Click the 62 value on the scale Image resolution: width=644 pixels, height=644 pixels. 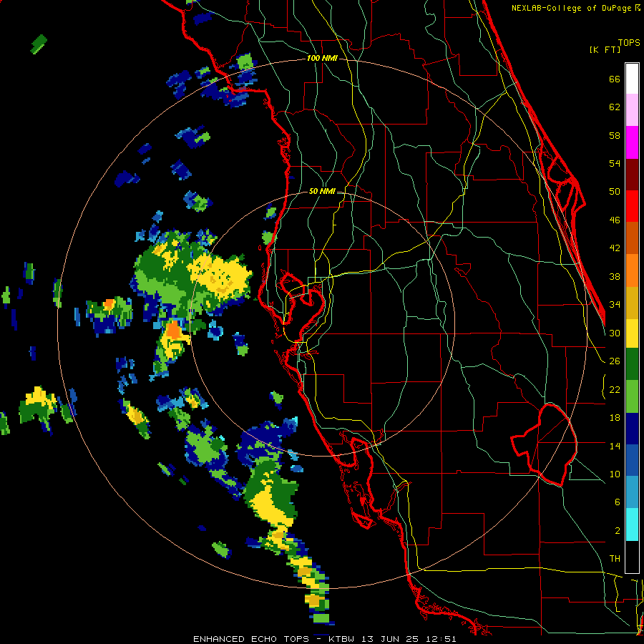pyautogui.click(x=615, y=107)
